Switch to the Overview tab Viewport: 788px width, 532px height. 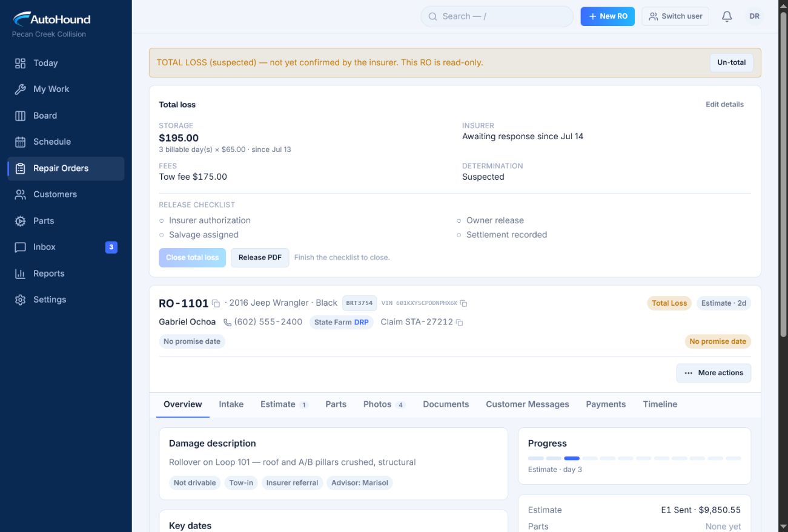click(x=183, y=404)
